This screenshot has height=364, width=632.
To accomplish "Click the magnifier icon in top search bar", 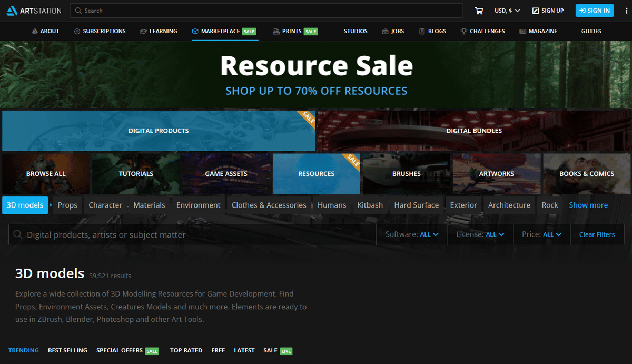I will [78, 11].
